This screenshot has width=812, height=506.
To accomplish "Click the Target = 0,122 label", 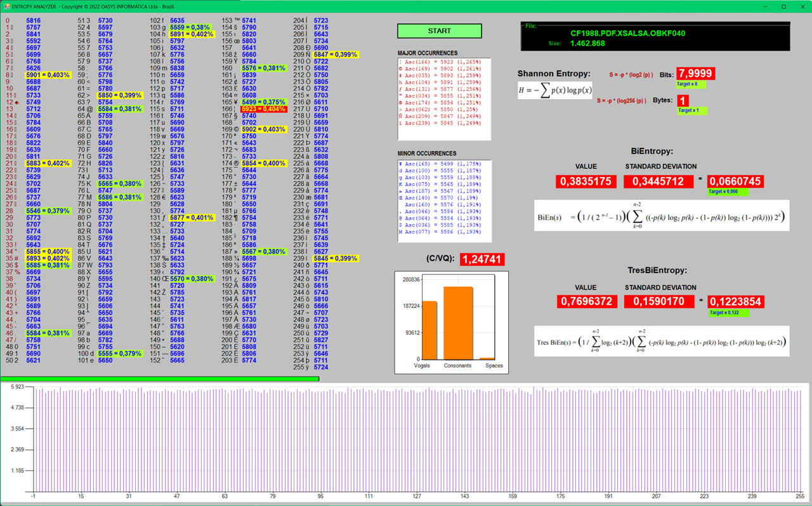I will 728,313.
